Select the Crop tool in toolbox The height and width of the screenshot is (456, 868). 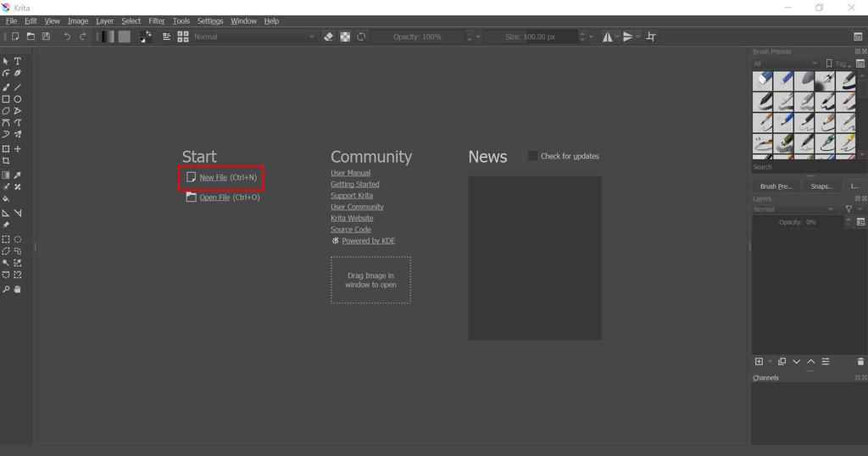coord(6,161)
